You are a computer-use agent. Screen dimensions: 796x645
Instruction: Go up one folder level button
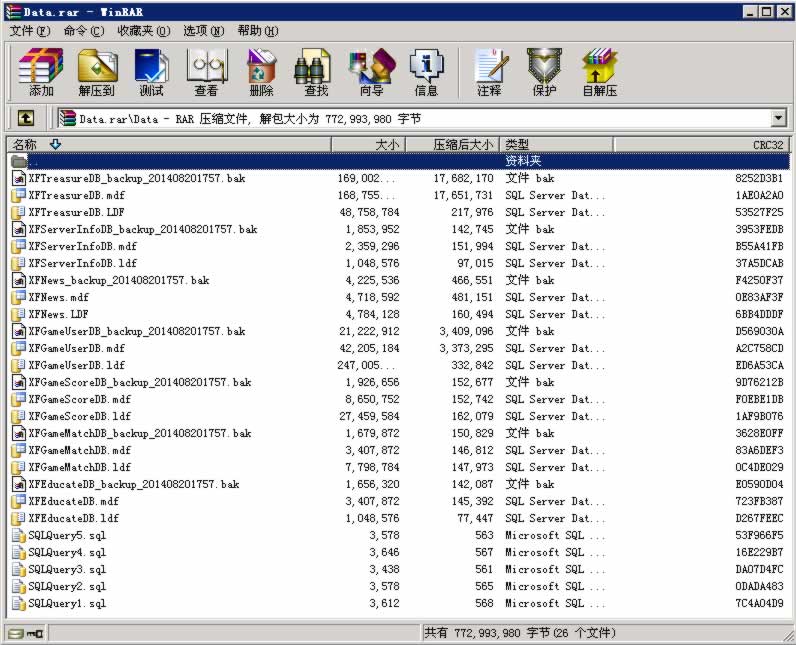click(26, 119)
